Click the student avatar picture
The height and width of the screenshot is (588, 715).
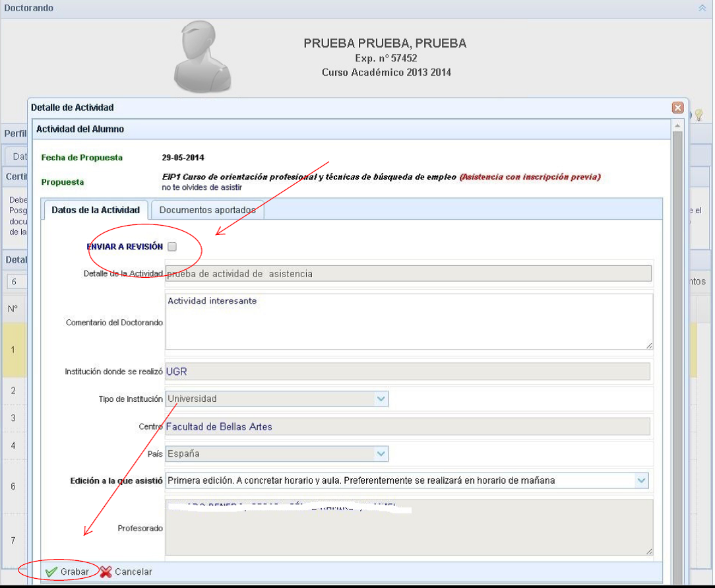click(x=202, y=59)
